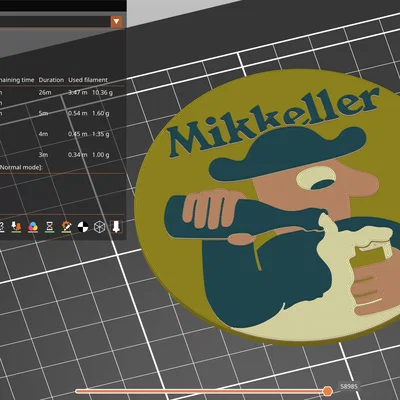
Task: Toggle pause prints hourglass icon
Action: point(50,227)
